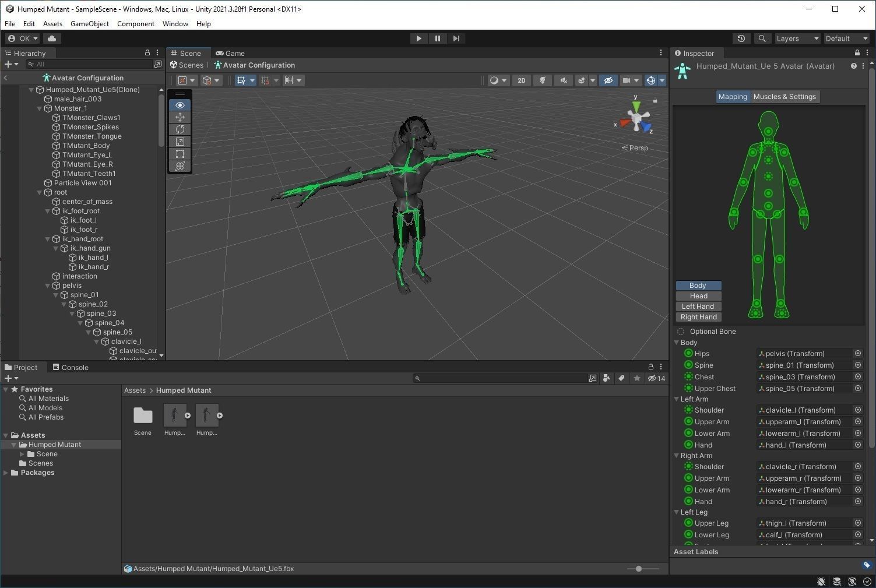Click the Project search field

(500, 378)
